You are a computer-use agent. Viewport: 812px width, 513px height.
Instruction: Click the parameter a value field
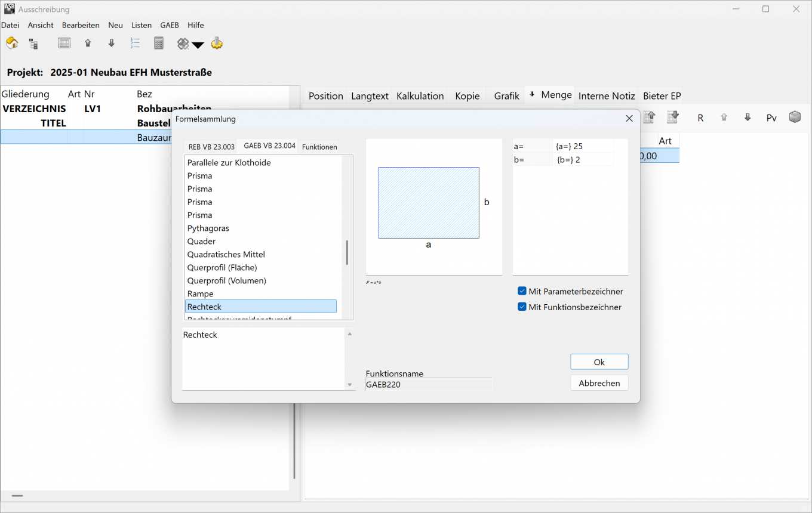click(583, 146)
